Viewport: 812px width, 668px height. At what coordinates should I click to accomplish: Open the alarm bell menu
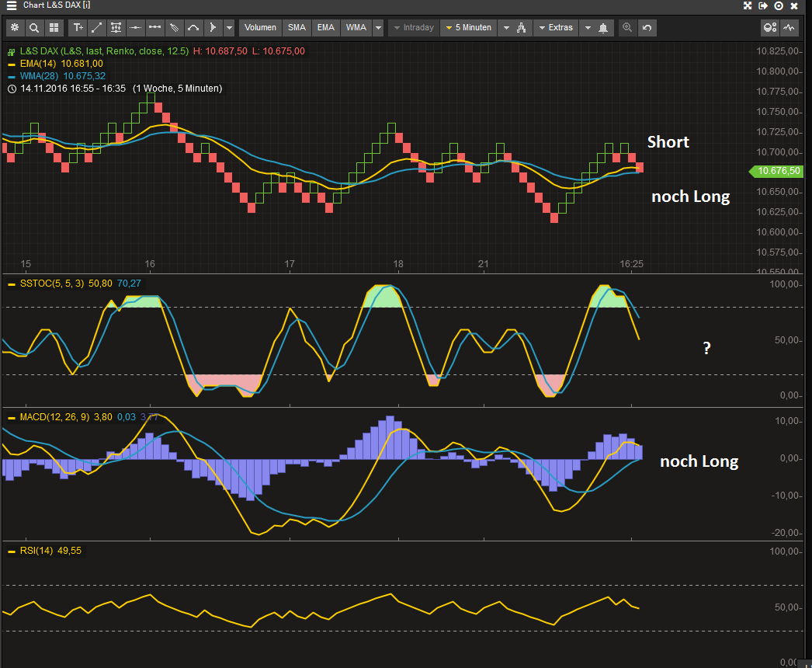click(x=602, y=28)
